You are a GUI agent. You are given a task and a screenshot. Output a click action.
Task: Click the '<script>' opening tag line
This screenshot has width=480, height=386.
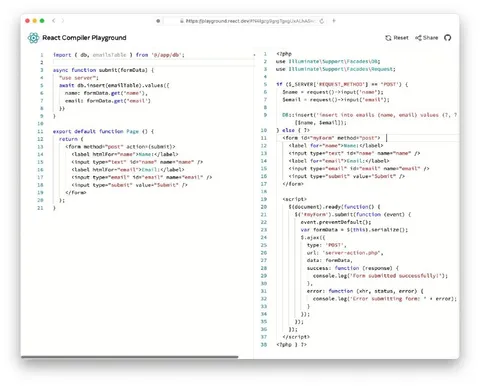point(295,199)
